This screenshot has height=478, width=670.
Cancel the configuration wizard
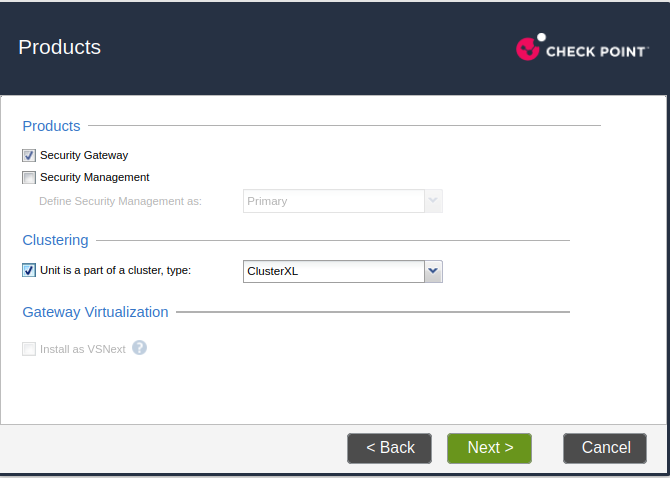click(605, 448)
